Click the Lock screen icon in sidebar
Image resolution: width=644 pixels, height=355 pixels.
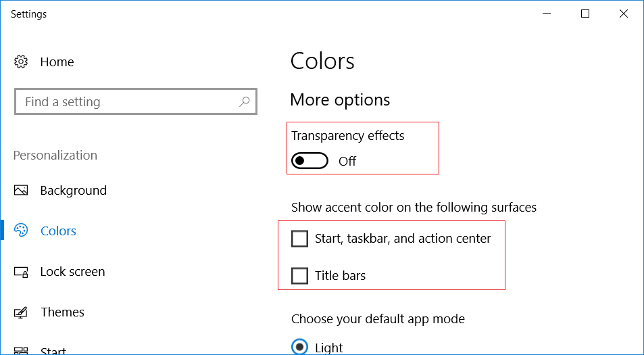coord(21,272)
